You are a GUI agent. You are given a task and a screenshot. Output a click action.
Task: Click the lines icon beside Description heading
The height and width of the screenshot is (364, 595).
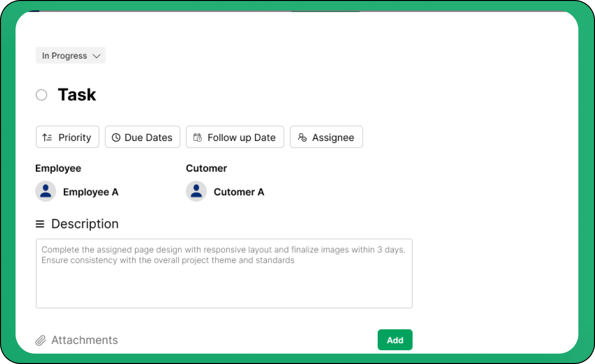pyautogui.click(x=40, y=224)
